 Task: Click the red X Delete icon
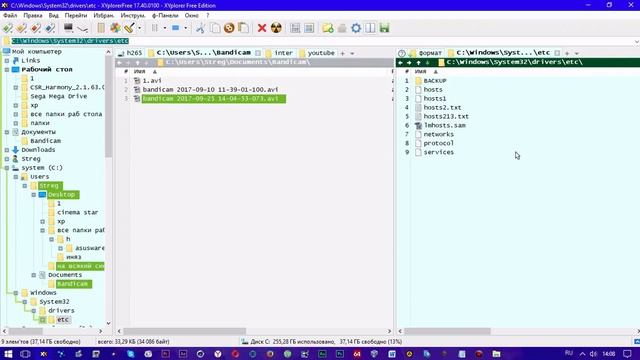coord(262,28)
